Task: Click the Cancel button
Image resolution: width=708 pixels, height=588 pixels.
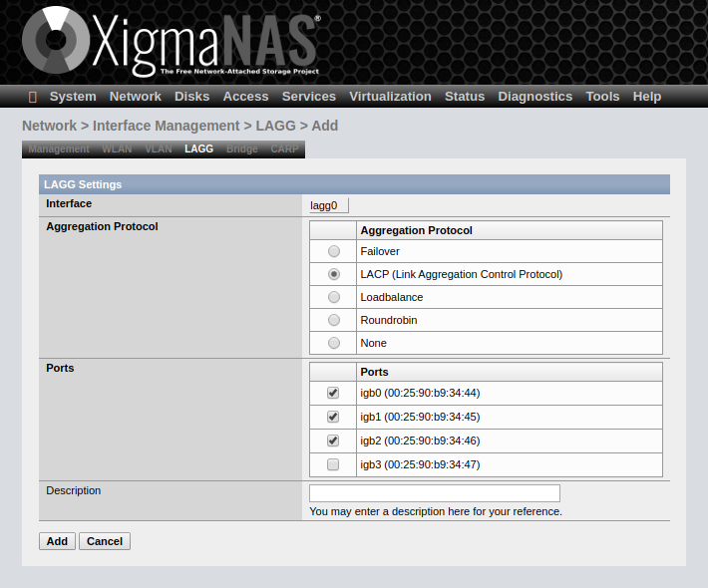Action: pyautogui.click(x=105, y=541)
